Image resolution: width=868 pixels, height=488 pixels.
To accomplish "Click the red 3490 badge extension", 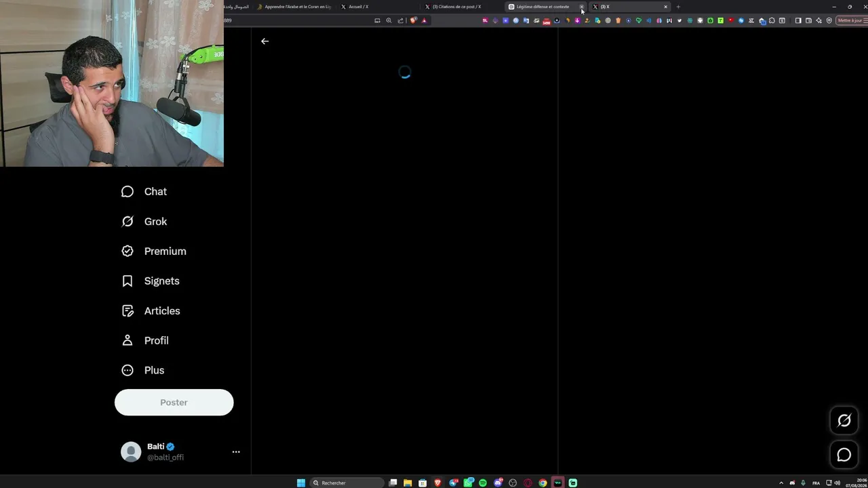I will coord(547,21).
